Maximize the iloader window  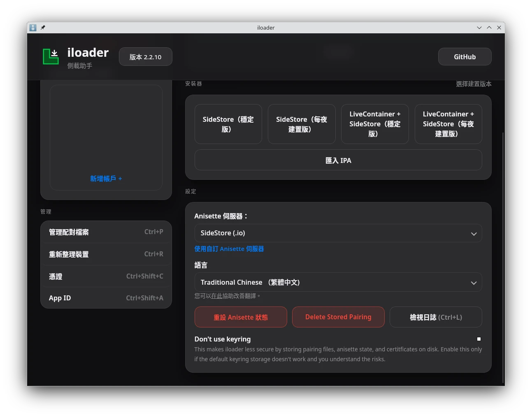tap(489, 28)
